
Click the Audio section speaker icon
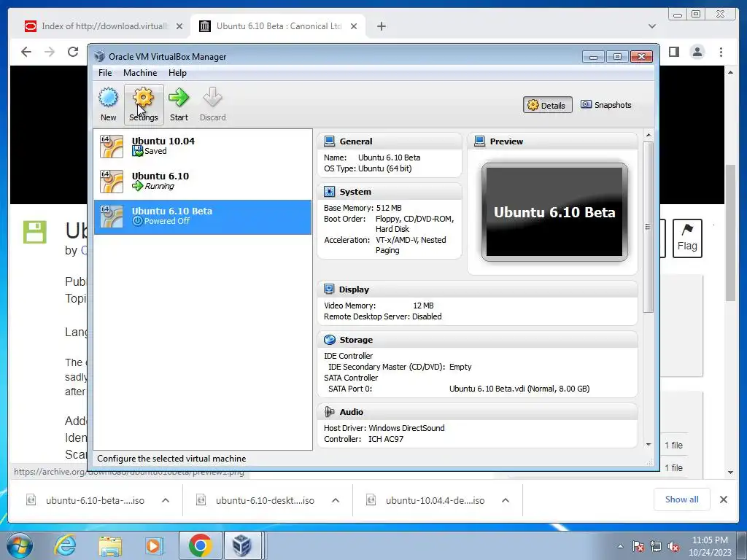pyautogui.click(x=329, y=411)
